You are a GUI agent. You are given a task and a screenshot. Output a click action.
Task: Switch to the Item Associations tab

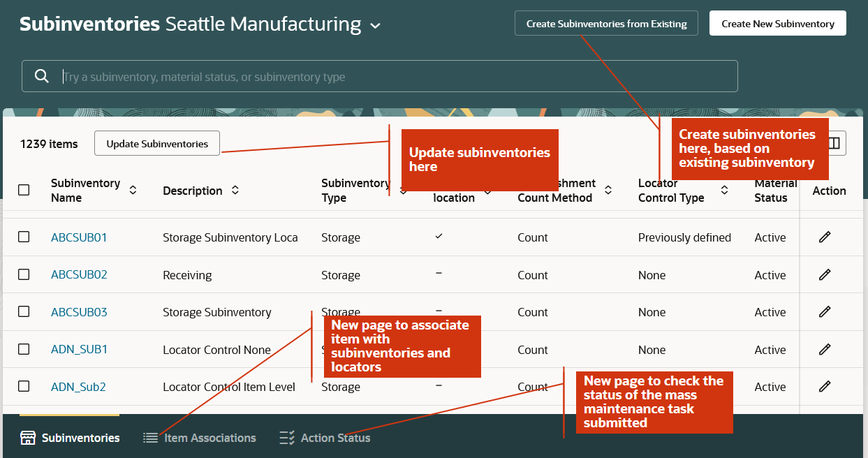[x=200, y=438]
